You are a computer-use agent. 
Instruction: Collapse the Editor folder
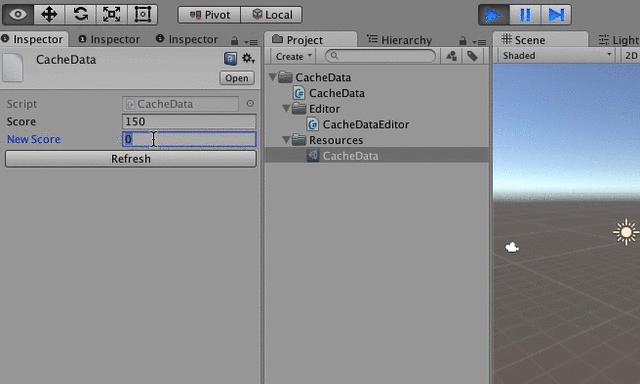click(x=286, y=109)
